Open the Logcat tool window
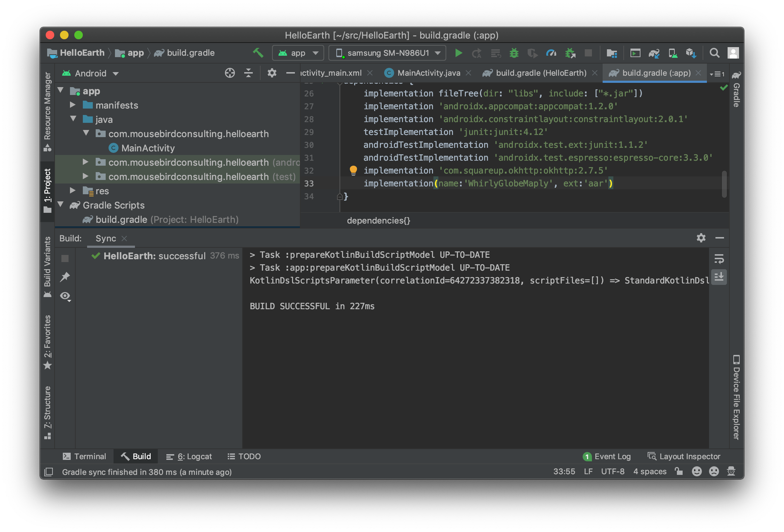 pyautogui.click(x=189, y=456)
